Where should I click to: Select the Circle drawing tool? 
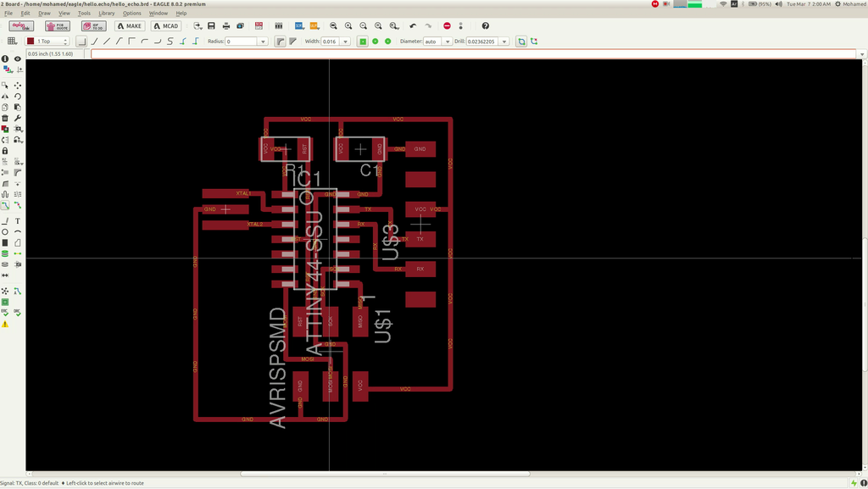click(5, 231)
